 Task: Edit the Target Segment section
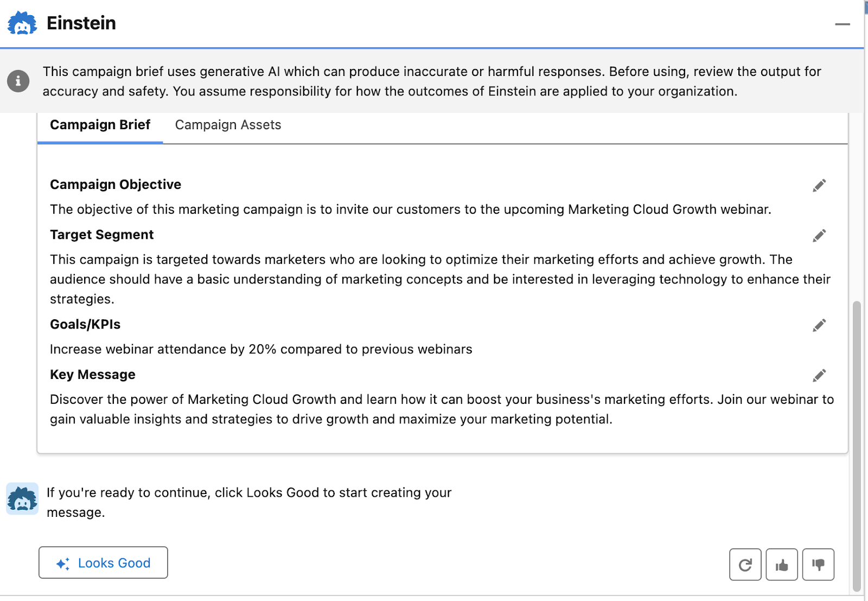coord(819,236)
